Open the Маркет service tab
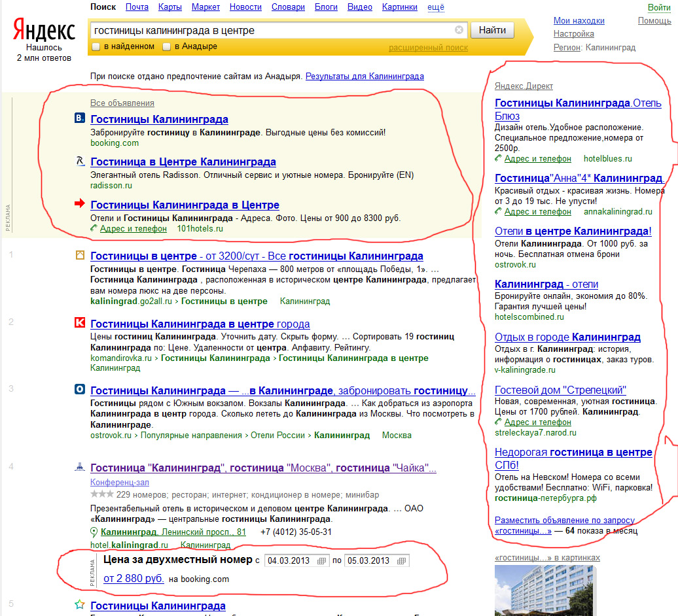 click(205, 7)
